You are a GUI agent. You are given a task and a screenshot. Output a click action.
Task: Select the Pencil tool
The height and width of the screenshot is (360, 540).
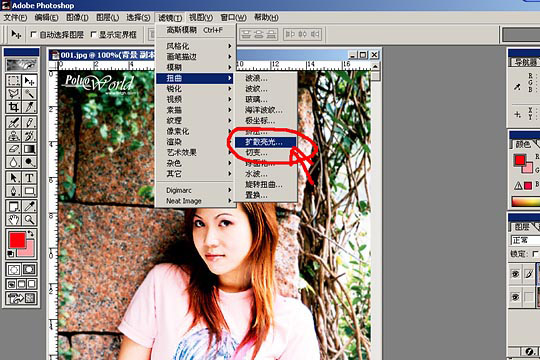29,122
